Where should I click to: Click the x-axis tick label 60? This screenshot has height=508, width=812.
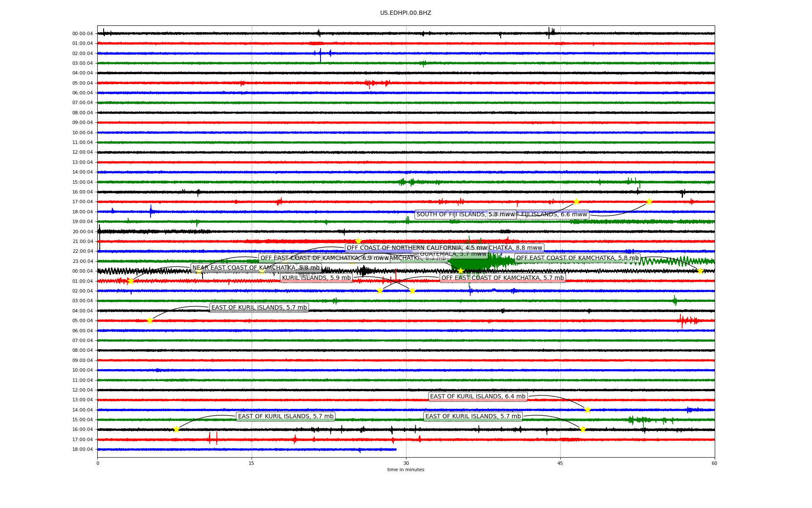714,463
